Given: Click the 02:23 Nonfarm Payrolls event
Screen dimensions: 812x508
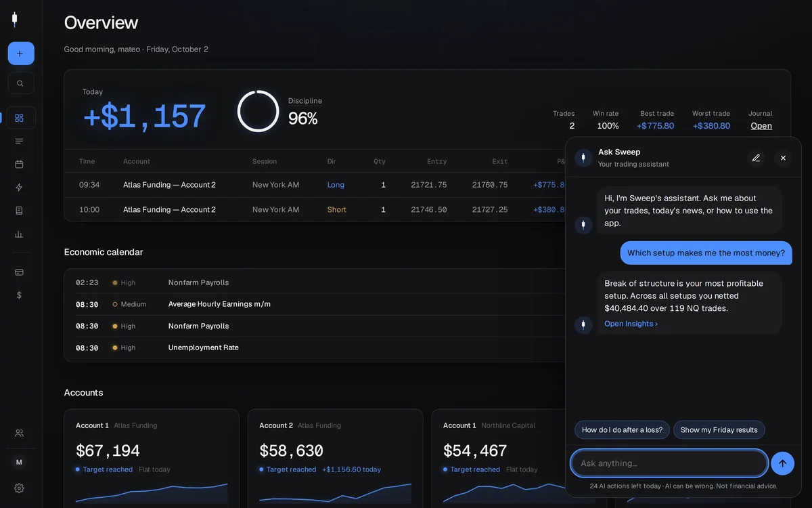Looking at the screenshot, I should [x=315, y=282].
